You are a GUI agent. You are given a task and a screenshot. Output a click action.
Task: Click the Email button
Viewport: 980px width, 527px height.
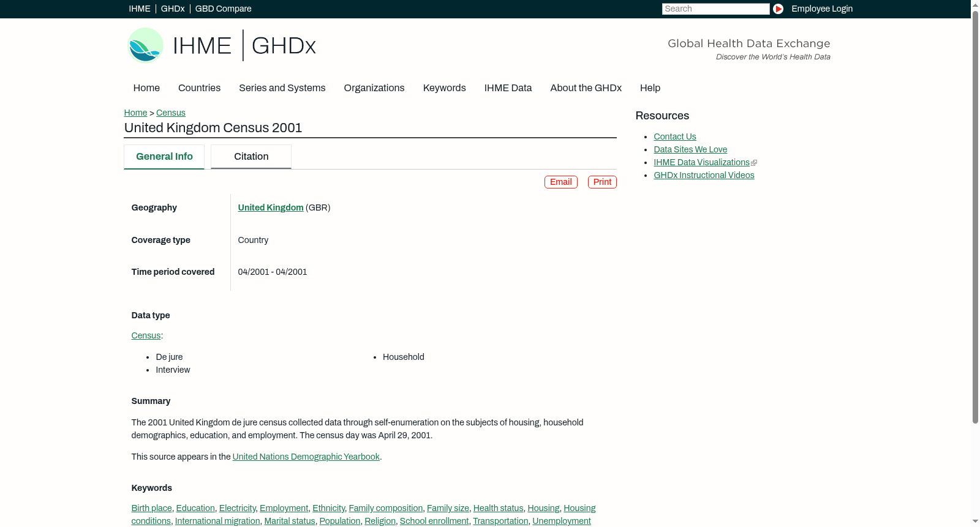[561, 182]
